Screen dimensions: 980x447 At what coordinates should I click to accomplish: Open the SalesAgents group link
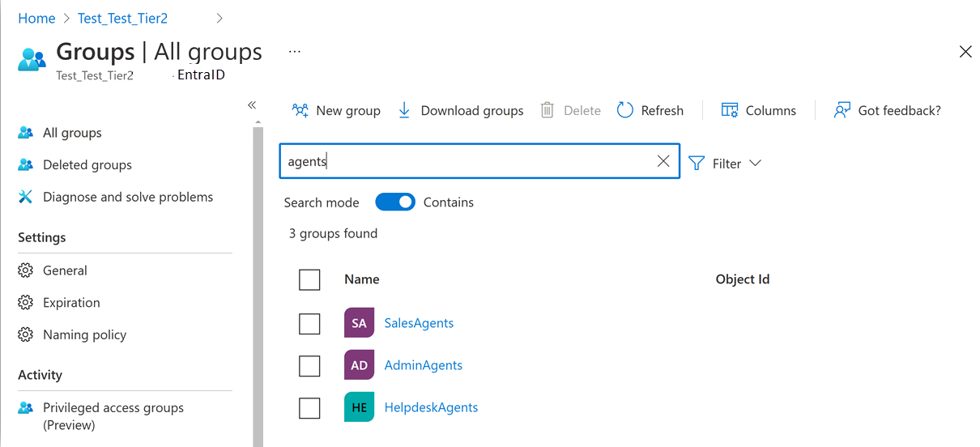pyautogui.click(x=419, y=323)
